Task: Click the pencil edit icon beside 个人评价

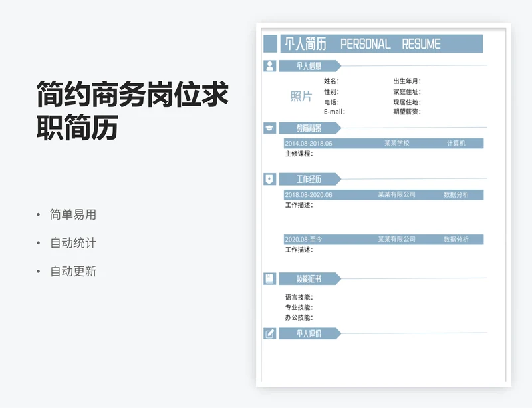Action: 270,333
